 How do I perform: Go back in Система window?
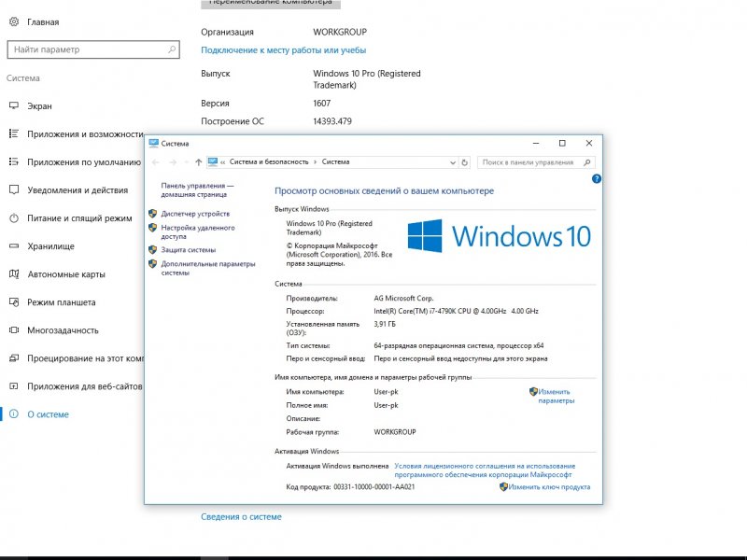(155, 162)
